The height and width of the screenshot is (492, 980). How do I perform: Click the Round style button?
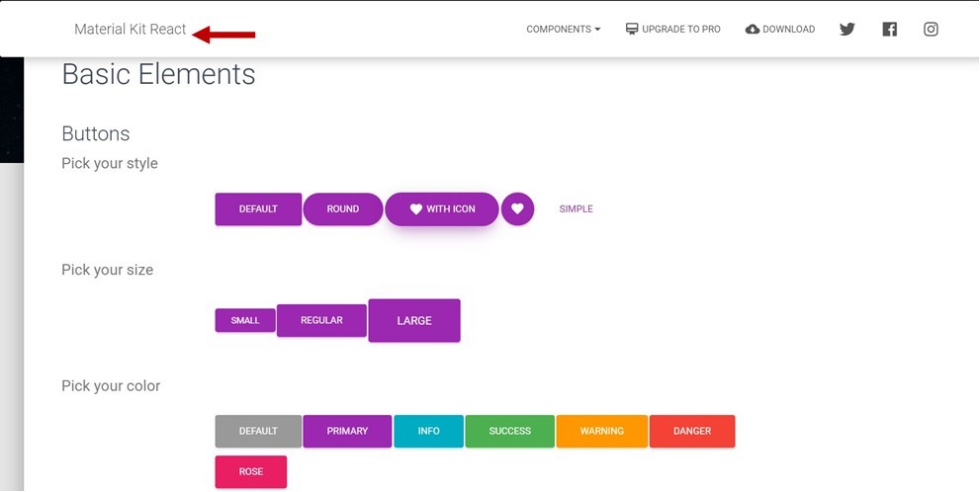tap(343, 209)
